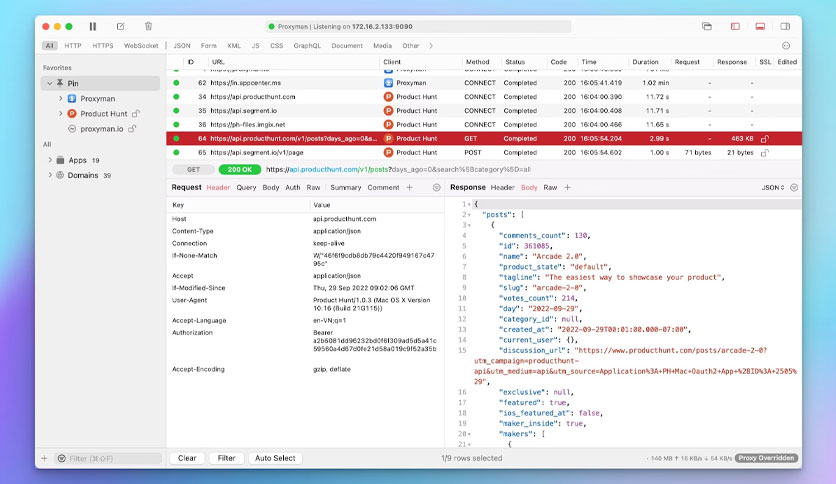Click the trash clear-session icon

(x=148, y=26)
